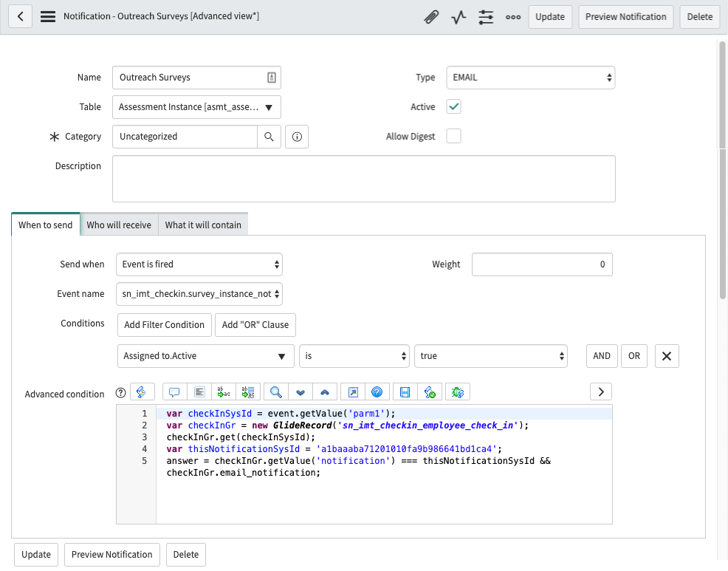Check script syntax with the checkmark script icon

(430, 392)
